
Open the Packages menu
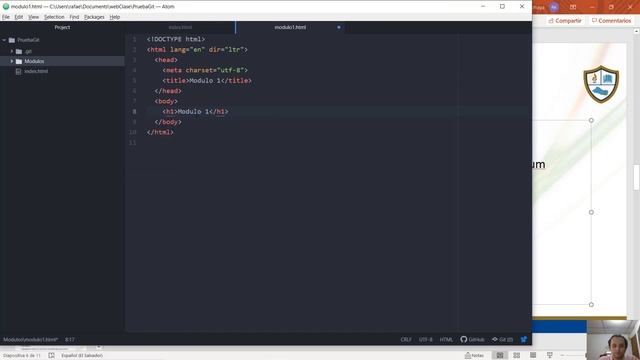pos(94,17)
